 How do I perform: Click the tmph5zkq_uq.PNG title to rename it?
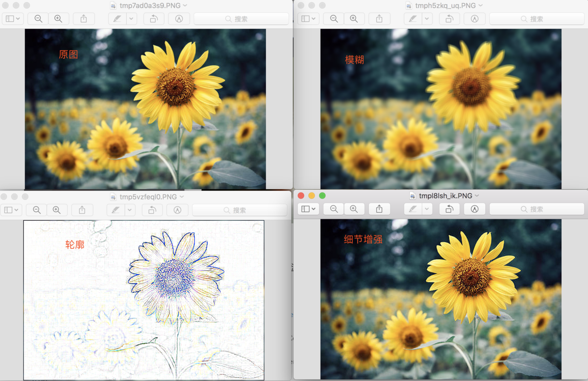441,5
